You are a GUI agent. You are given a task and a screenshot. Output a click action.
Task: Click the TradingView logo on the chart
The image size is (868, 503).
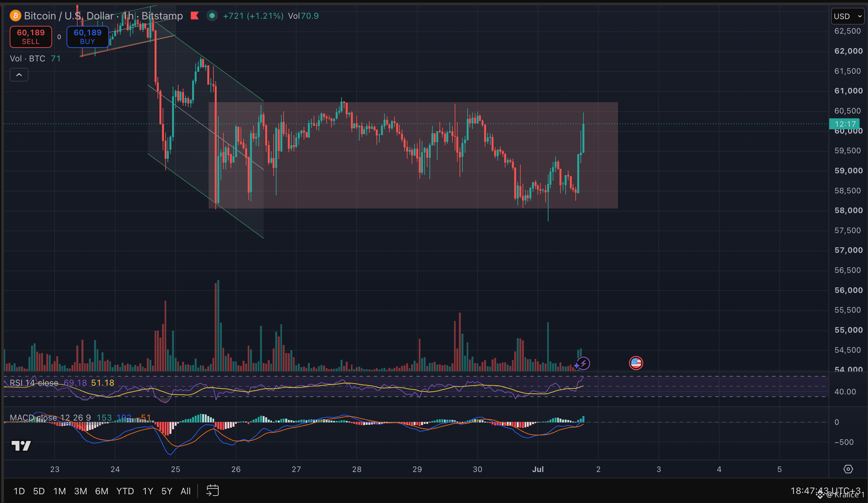point(21,446)
